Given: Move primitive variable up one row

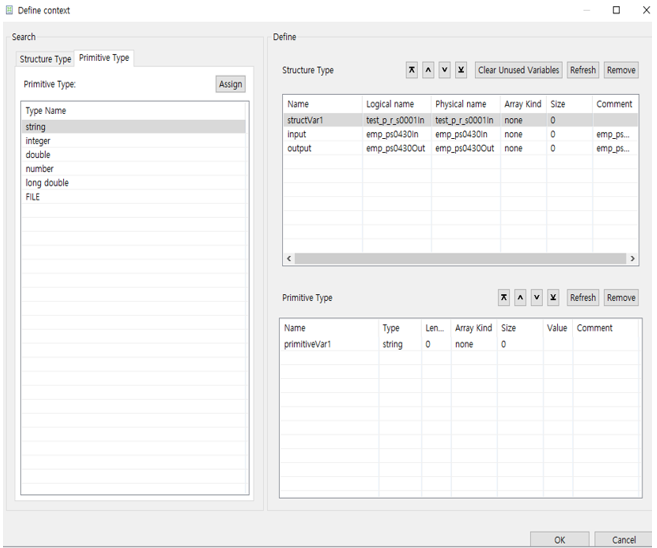Looking at the screenshot, I should click(520, 298).
